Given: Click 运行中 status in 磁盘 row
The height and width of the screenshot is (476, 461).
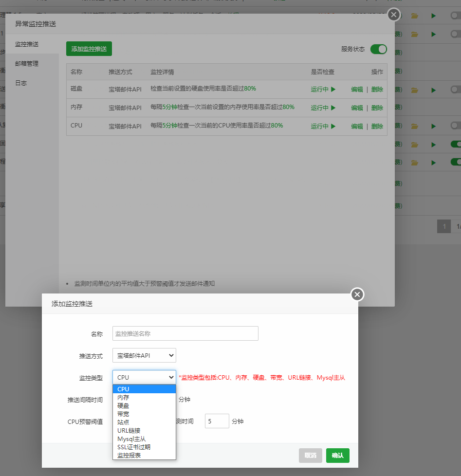Looking at the screenshot, I should (323, 89).
